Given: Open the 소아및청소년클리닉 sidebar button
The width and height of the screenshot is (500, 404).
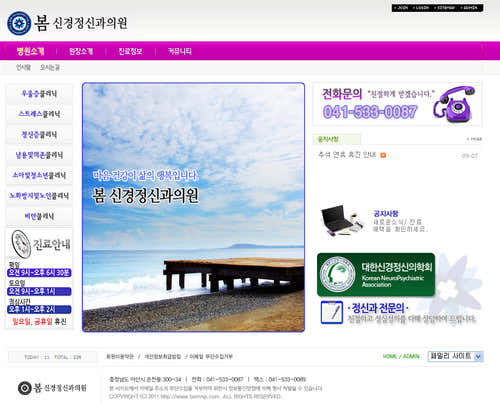Looking at the screenshot, I should (39, 175).
